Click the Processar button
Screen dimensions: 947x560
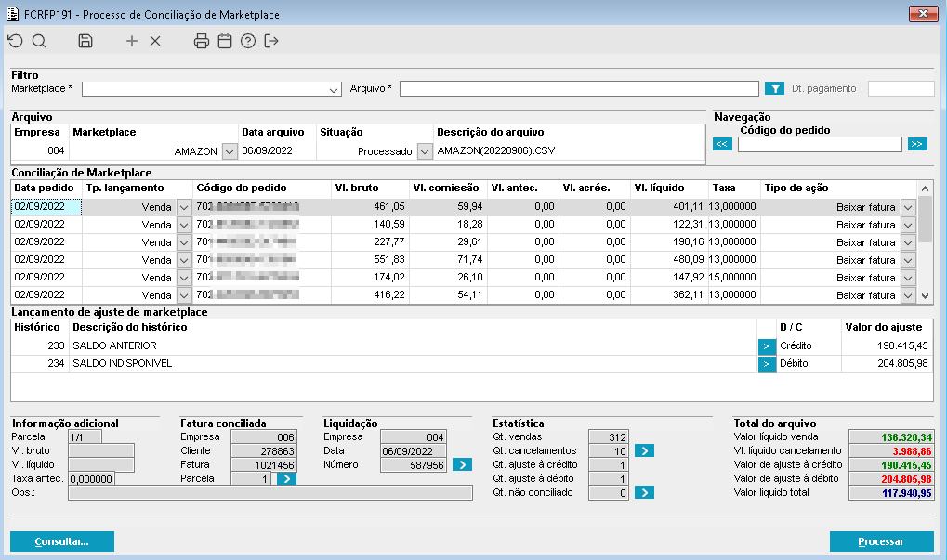881,541
